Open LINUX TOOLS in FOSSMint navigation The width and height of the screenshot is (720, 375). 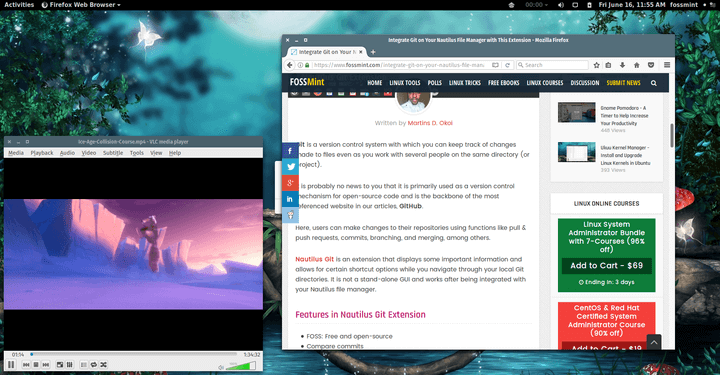(x=405, y=83)
